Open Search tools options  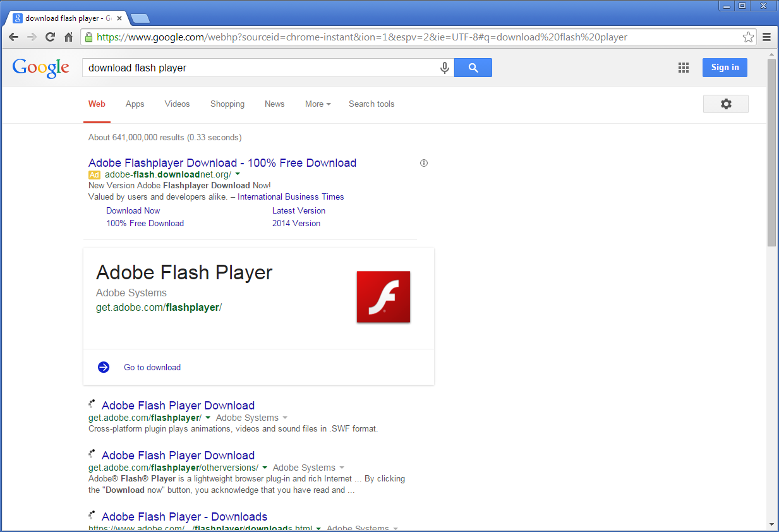(x=371, y=104)
